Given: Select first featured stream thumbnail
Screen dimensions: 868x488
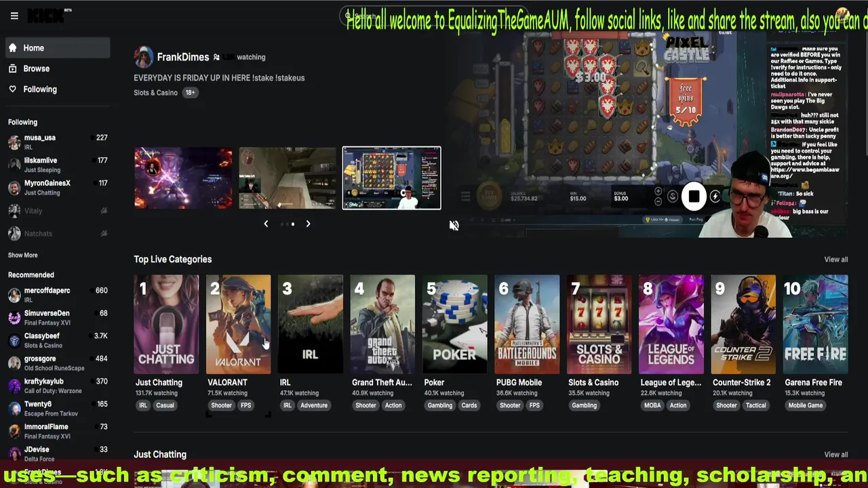Looking at the screenshot, I should tap(183, 178).
